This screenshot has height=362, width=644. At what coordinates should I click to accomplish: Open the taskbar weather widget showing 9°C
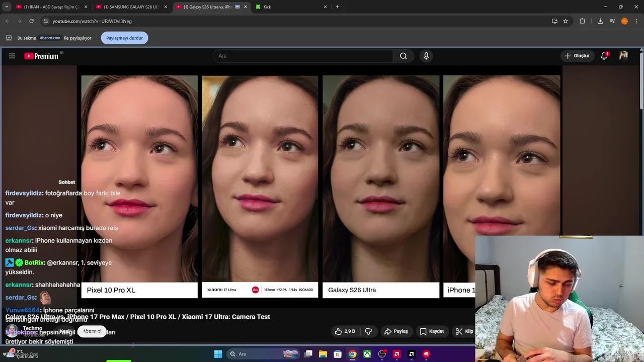[20, 354]
